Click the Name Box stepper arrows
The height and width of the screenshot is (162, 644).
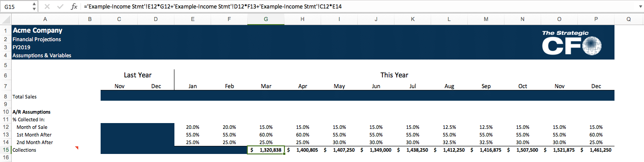[34, 7]
